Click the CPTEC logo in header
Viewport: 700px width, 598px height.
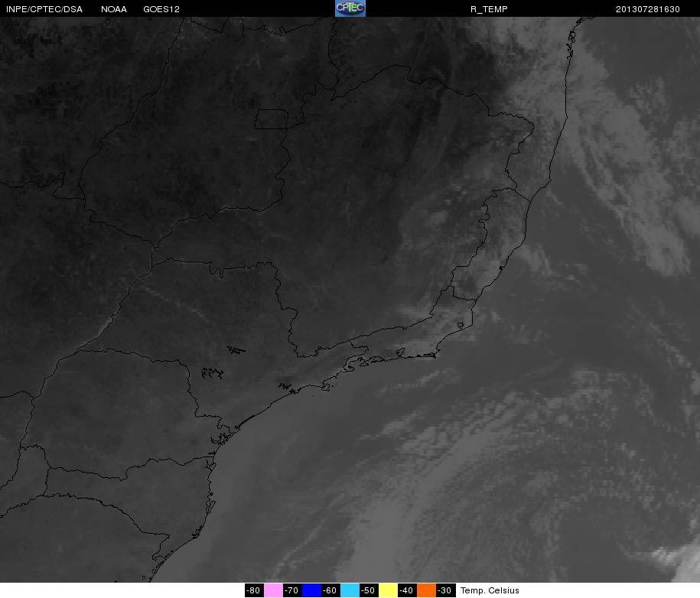click(350, 8)
